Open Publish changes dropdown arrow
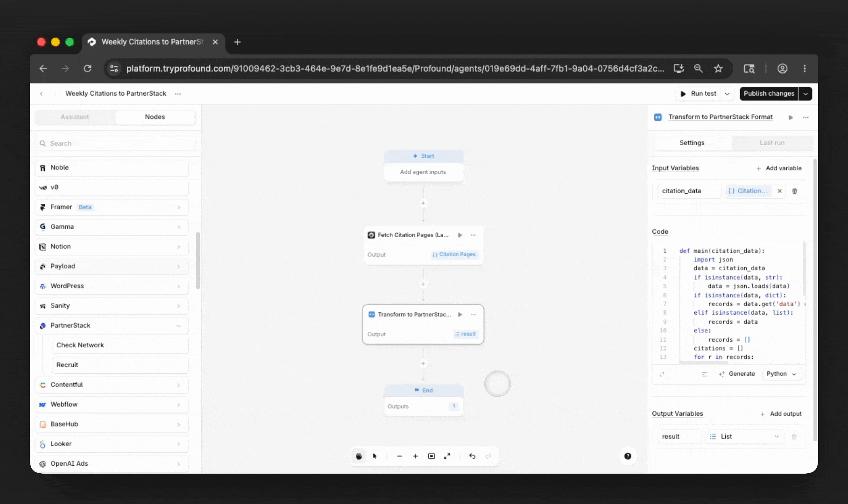Viewport: 848px width, 504px height. pyautogui.click(x=806, y=94)
